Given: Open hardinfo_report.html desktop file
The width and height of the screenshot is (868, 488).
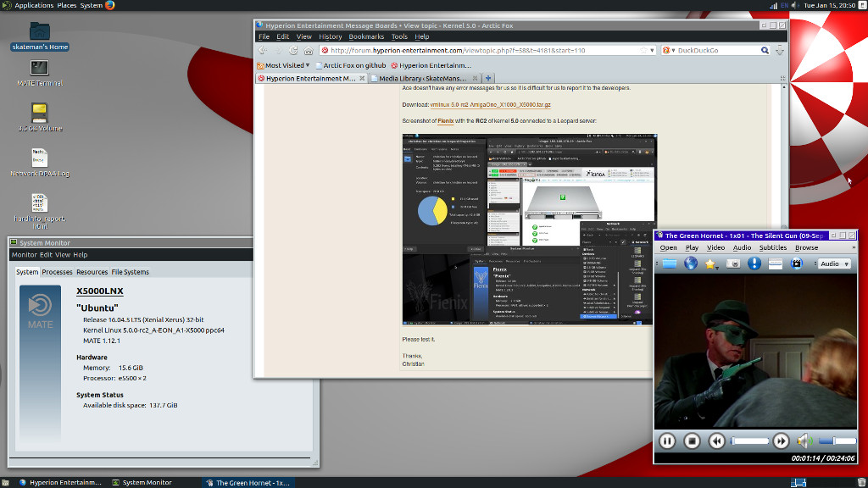Looking at the screenshot, I should point(39,211).
